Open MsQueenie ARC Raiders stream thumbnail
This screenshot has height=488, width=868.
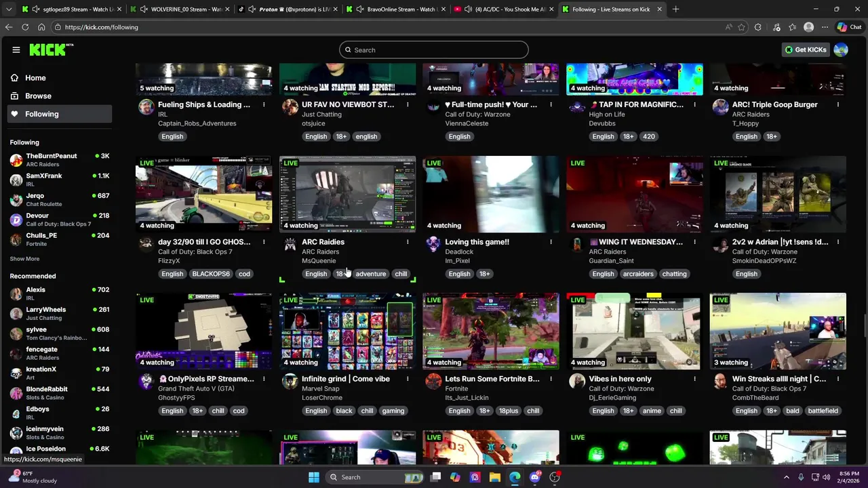(348, 194)
